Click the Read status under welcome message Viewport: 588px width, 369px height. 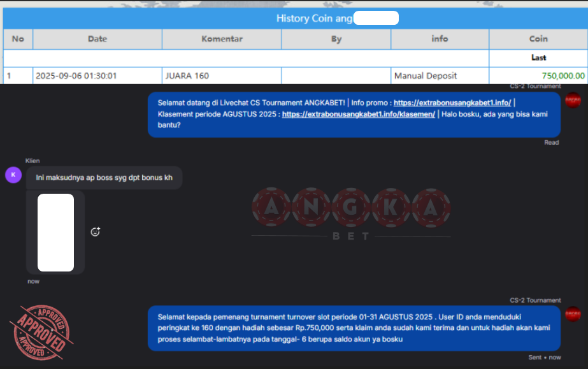[x=552, y=143]
